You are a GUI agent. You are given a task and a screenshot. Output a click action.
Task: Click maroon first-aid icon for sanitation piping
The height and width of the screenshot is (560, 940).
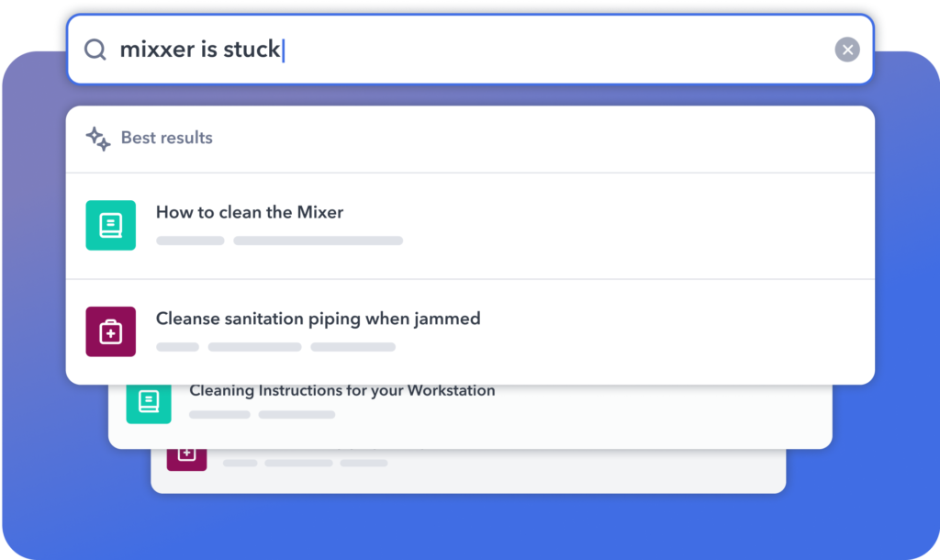pos(110,331)
